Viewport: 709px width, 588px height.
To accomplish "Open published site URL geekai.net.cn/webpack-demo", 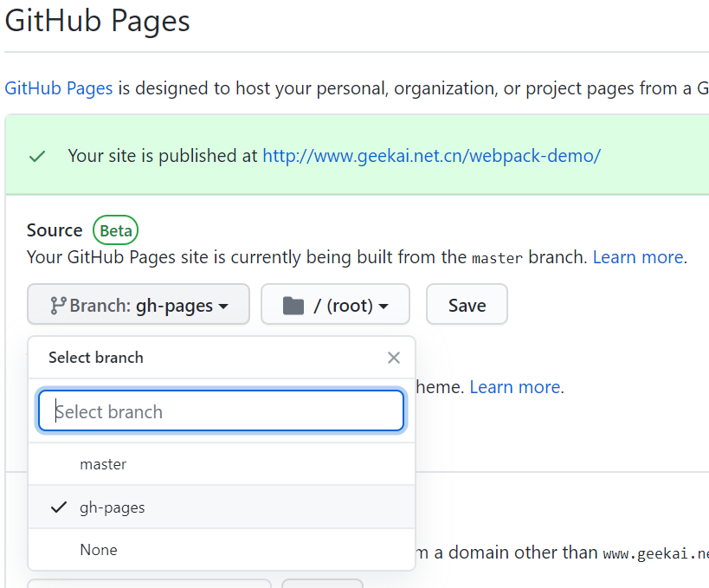I will click(x=431, y=156).
